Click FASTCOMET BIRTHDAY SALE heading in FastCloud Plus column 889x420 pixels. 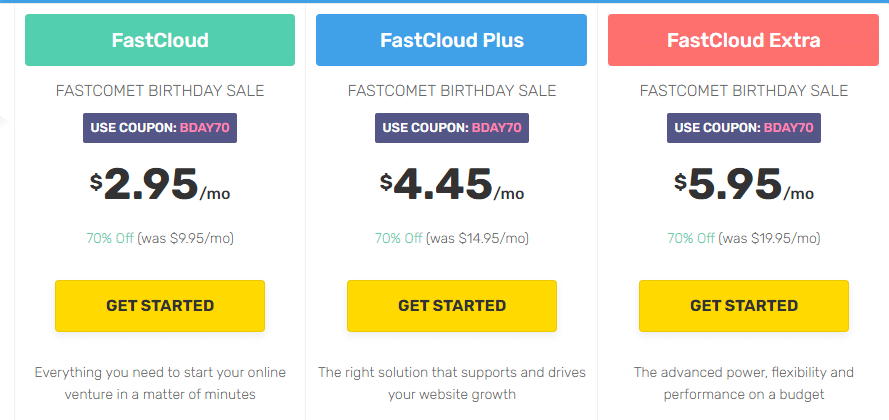coord(452,91)
